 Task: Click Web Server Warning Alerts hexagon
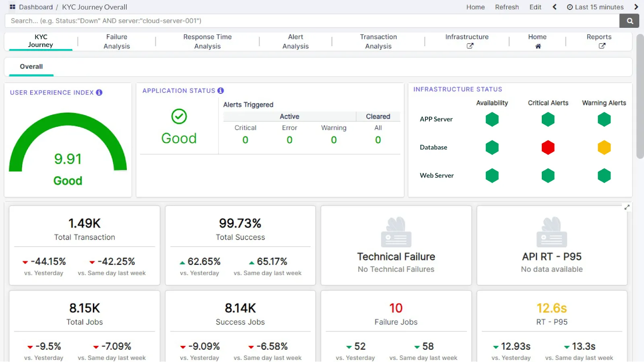coord(604,176)
